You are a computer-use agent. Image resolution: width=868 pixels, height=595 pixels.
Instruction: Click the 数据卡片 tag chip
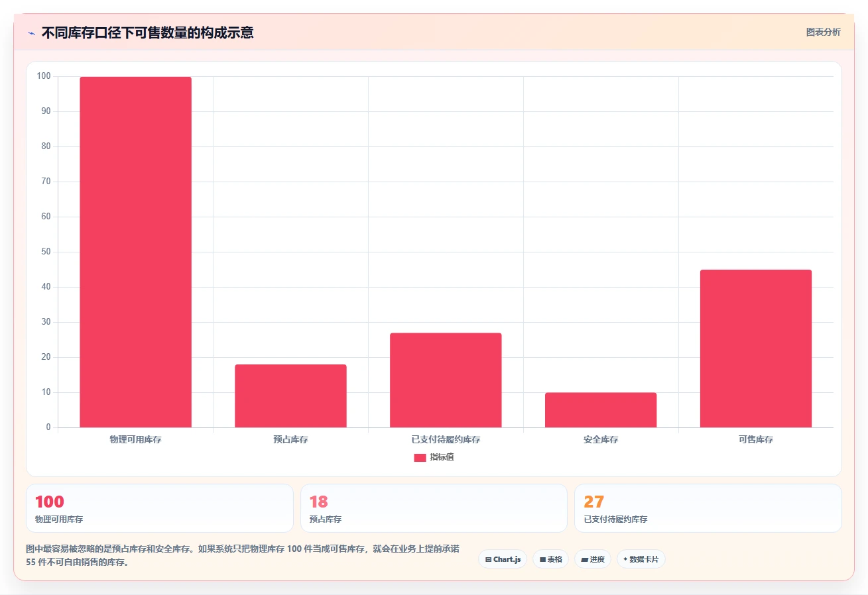(641, 559)
